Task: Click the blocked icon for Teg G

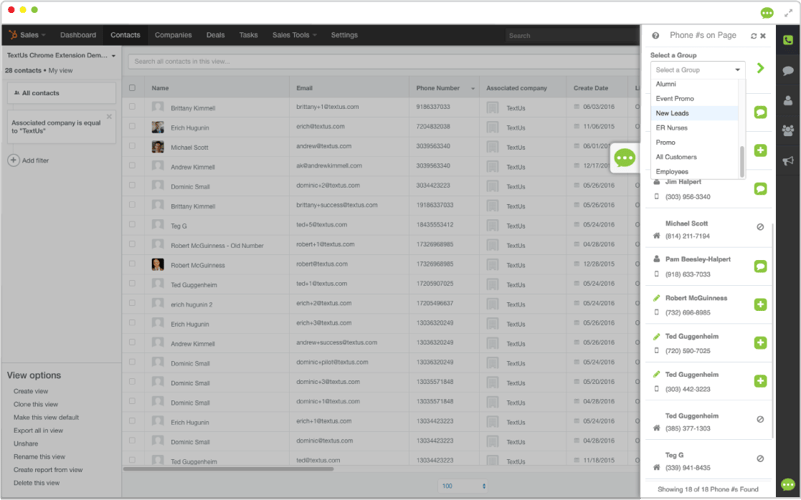Action: (760, 459)
